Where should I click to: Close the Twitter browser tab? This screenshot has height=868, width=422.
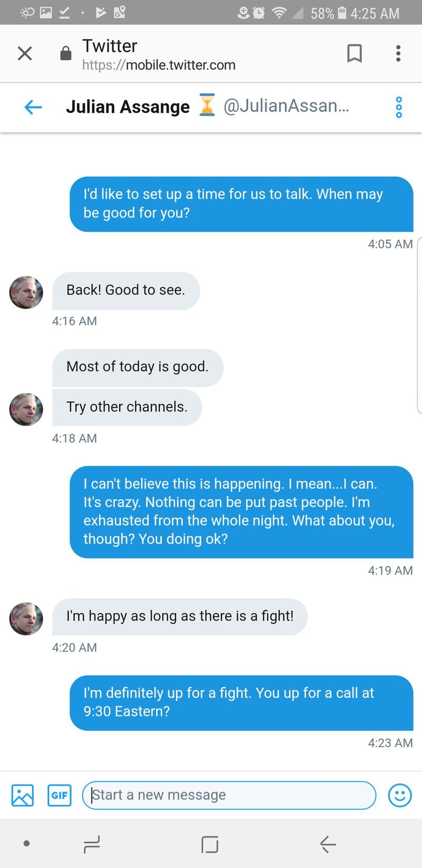25,53
